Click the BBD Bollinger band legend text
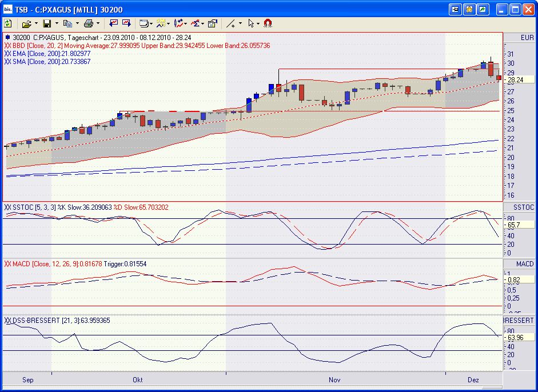The width and height of the screenshot is (538, 392). point(141,46)
